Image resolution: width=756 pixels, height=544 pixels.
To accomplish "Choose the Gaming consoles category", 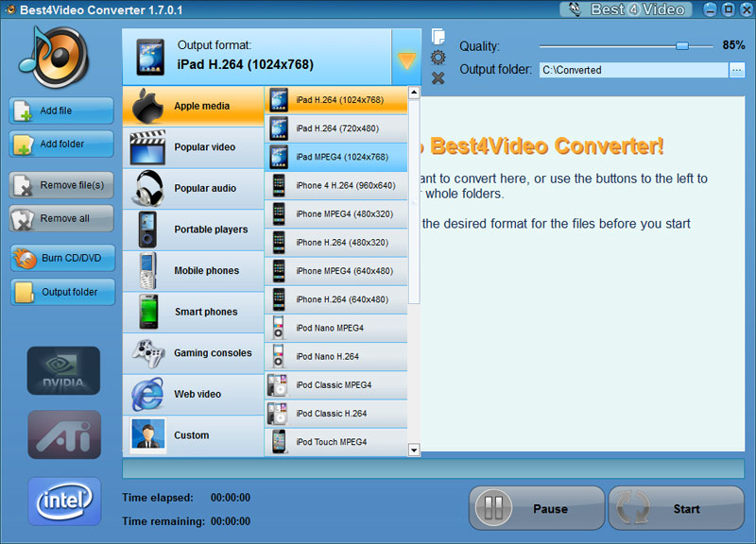I will pyautogui.click(x=194, y=353).
